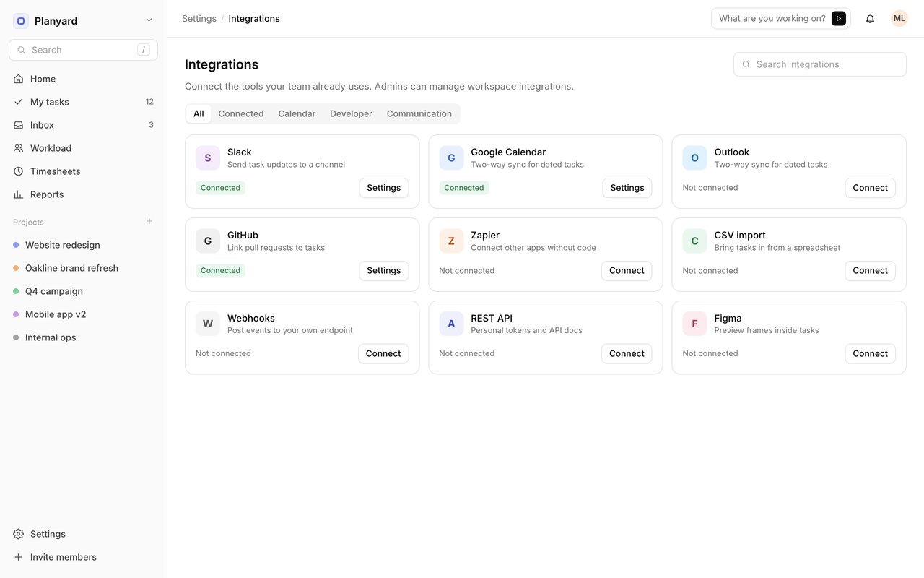Open Google Calendar Settings
924x578 pixels.
627,188
